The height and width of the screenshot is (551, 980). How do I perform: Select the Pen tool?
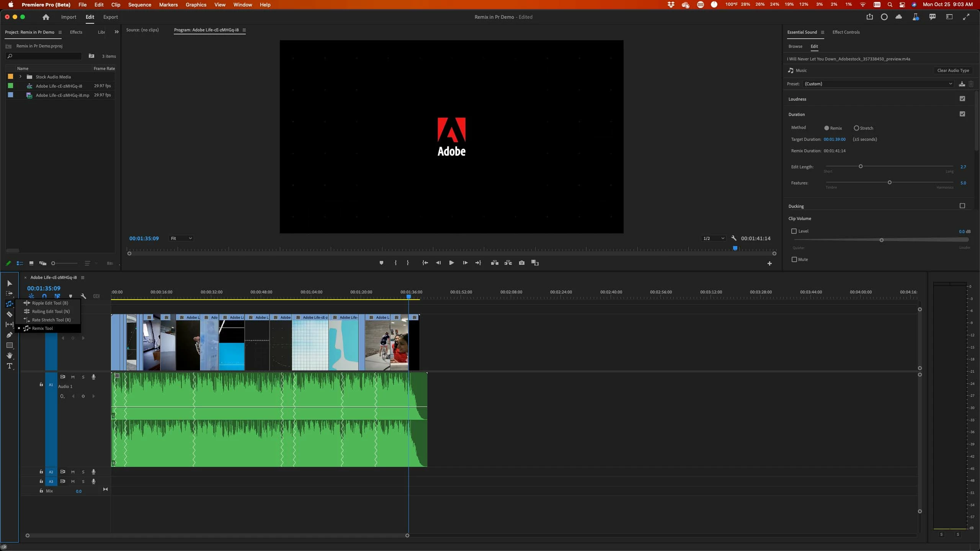(10, 335)
